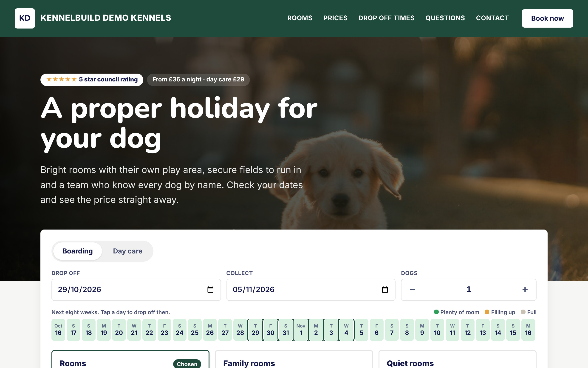The image size is (588, 368).
Task: Select Friday 13 on the day strip
Action: pyautogui.click(x=483, y=330)
